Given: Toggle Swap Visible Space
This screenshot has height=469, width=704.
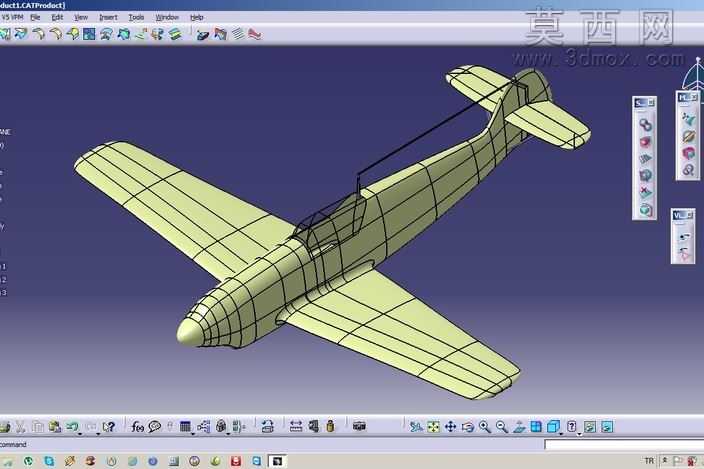Looking at the screenshot, I should click(607, 426).
